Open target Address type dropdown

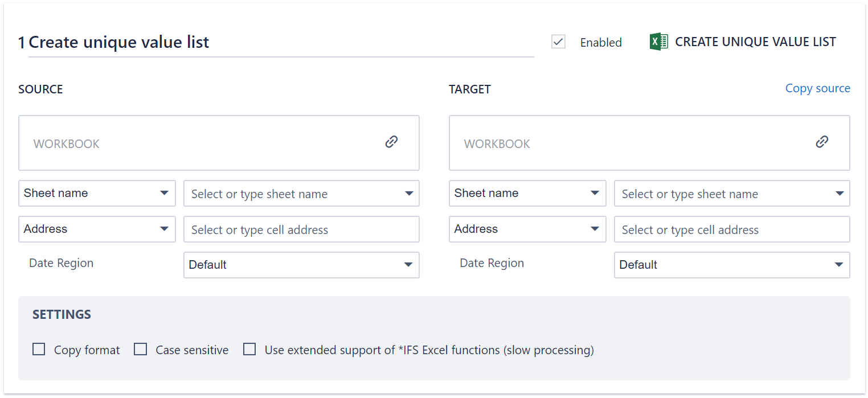pos(527,229)
